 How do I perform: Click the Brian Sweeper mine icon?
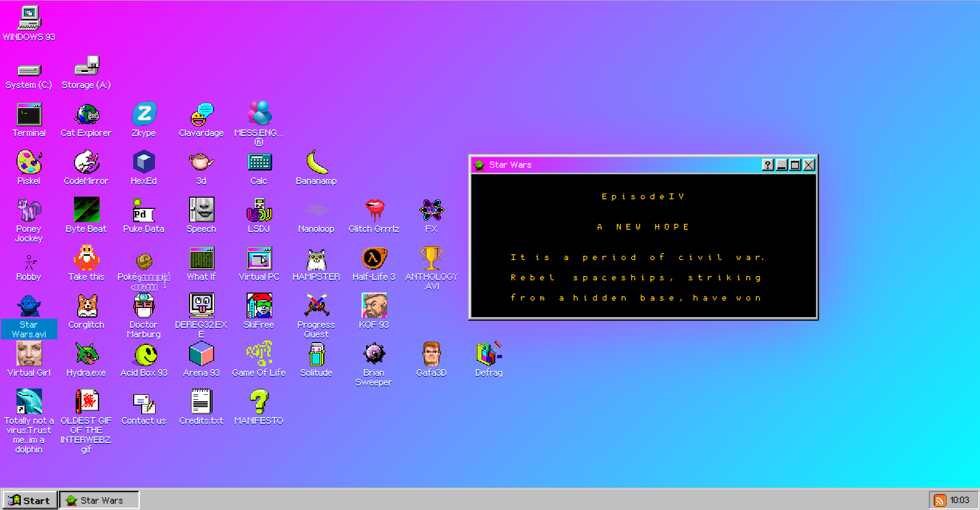374,355
